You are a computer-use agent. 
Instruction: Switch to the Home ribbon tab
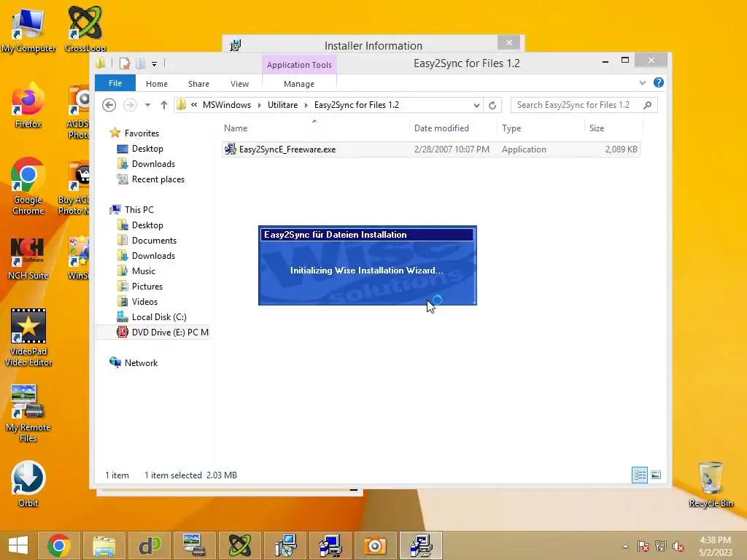tap(157, 84)
